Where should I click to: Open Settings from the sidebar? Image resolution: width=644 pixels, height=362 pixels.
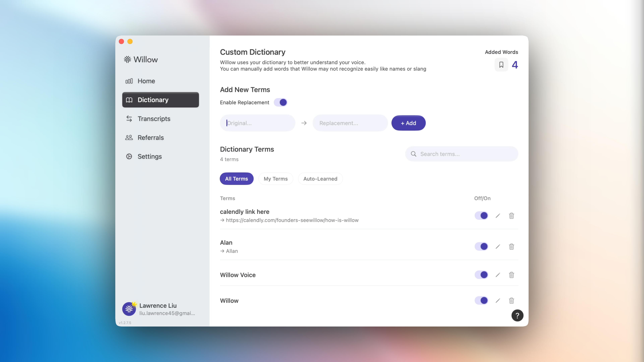161,157
